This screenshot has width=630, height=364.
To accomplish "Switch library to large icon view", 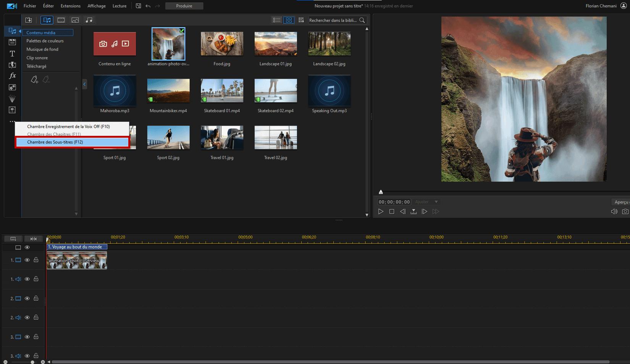I will click(x=289, y=20).
